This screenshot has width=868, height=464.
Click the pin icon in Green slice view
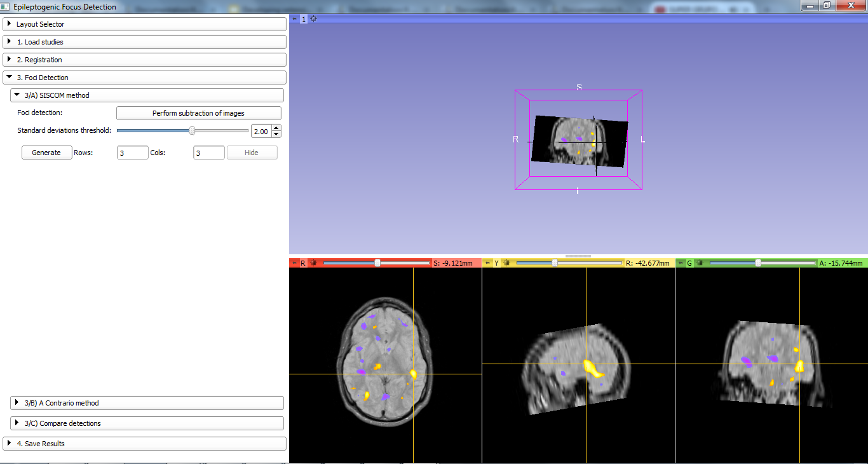[x=681, y=263]
